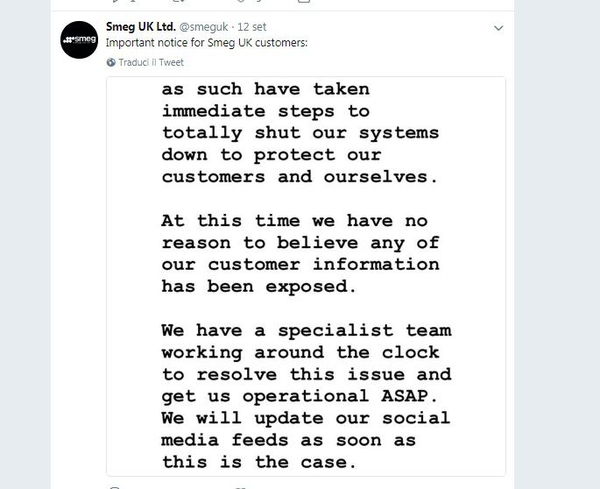Viewport: 600px width, 489px height.
Task: Click the @smeguk handle
Action: (x=204, y=26)
